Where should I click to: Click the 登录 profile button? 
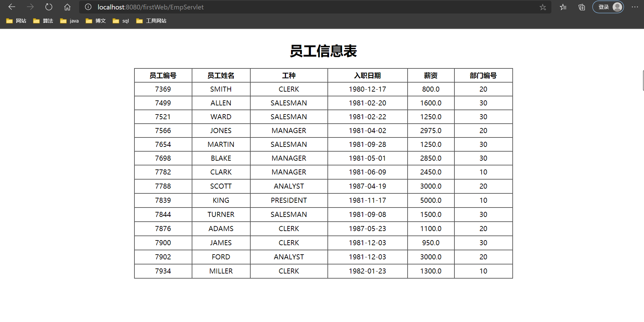608,7
